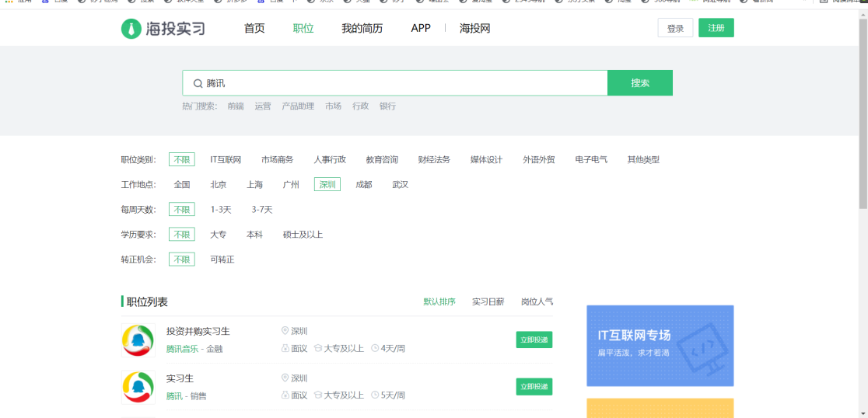The width and height of the screenshot is (868, 418).
Task: Select hot search term 运营
Action: [263, 106]
